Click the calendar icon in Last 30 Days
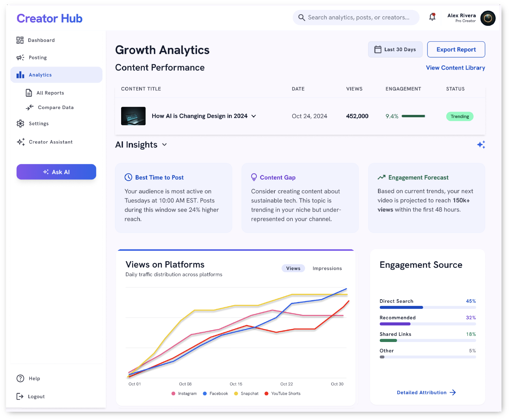 point(378,49)
